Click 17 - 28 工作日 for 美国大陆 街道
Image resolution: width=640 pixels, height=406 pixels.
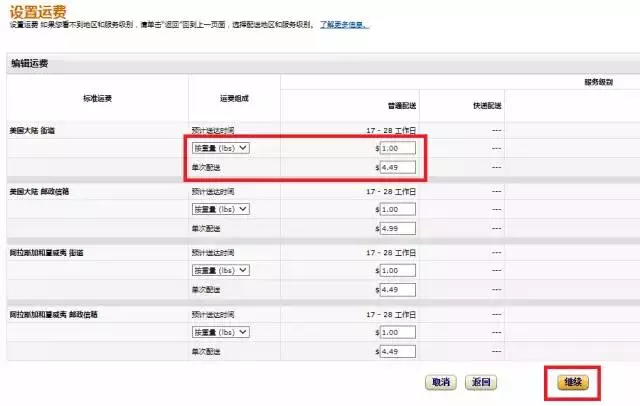pos(391,131)
